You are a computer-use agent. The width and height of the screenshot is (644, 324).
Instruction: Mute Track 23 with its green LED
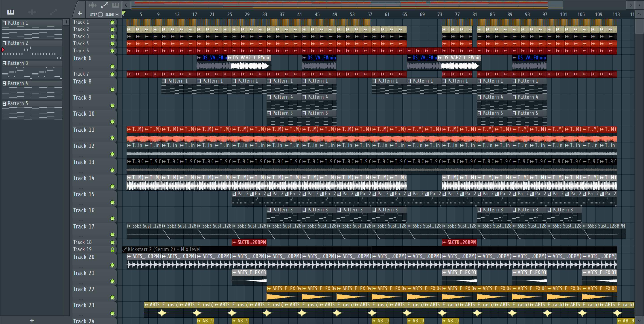tap(112, 313)
